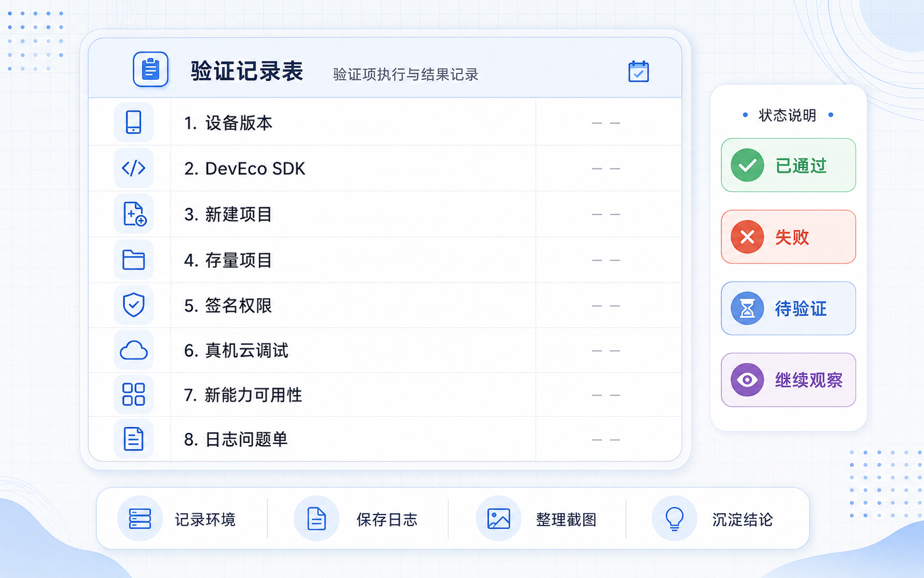Screen dimensions: 924x578
Task: Click the result dashes for 设备版本 row
Action: 606,123
